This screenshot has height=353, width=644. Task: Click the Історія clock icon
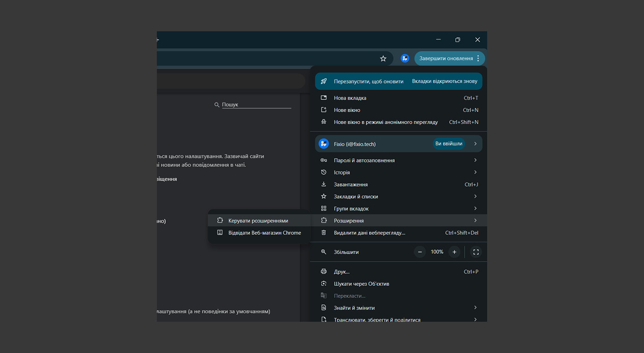coord(324,172)
